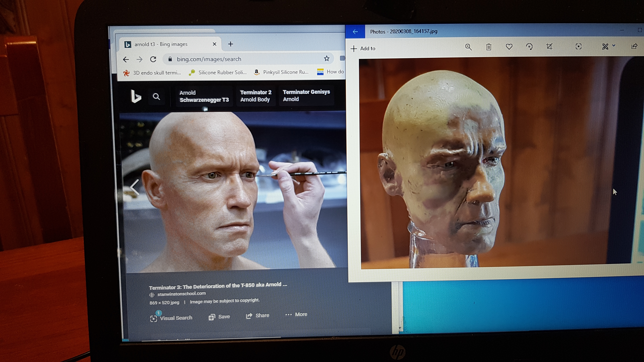Viewport: 644px width, 362px height.
Task: Open the crop tool in Photos
Action: tap(549, 46)
